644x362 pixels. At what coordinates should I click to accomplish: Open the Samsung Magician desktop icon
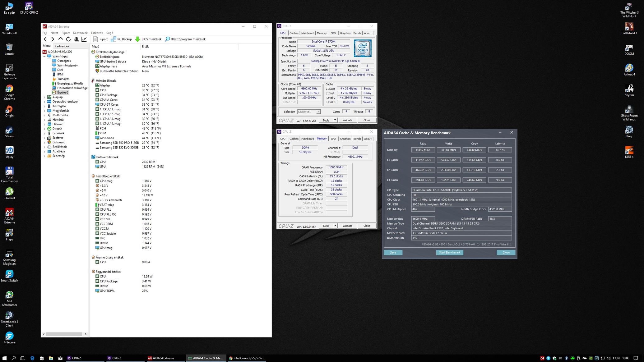pos(9,258)
